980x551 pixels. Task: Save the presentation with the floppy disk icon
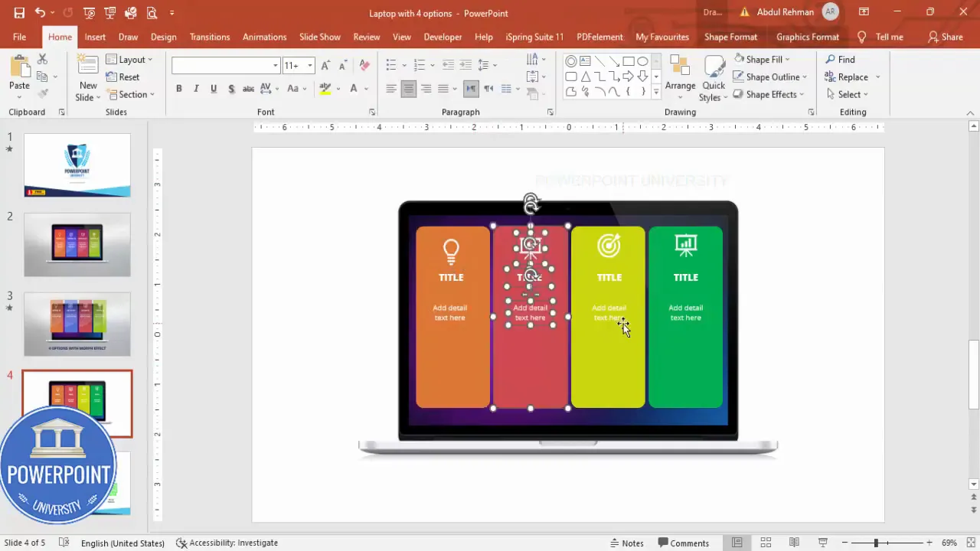(x=19, y=13)
